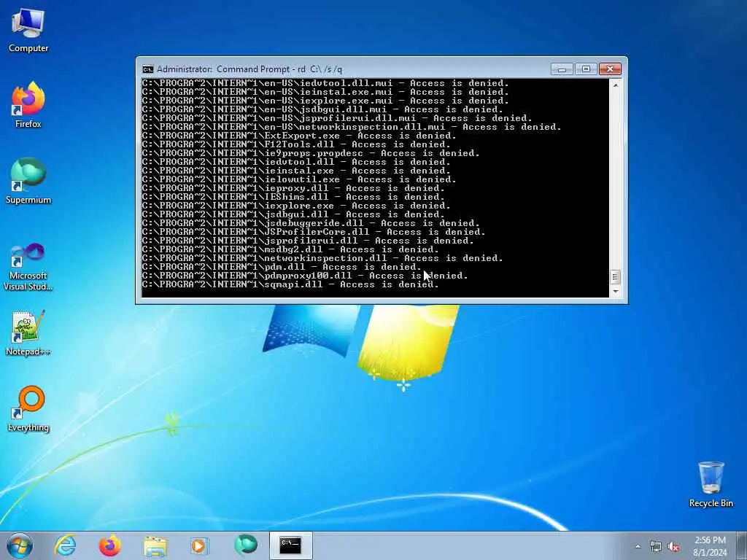Close the Command Prompt window
747x560 pixels.
610,69
